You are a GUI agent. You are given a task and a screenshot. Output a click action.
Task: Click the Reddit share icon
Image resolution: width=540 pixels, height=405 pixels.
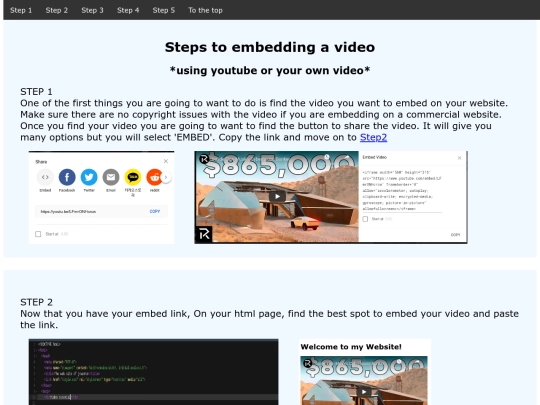point(154,177)
